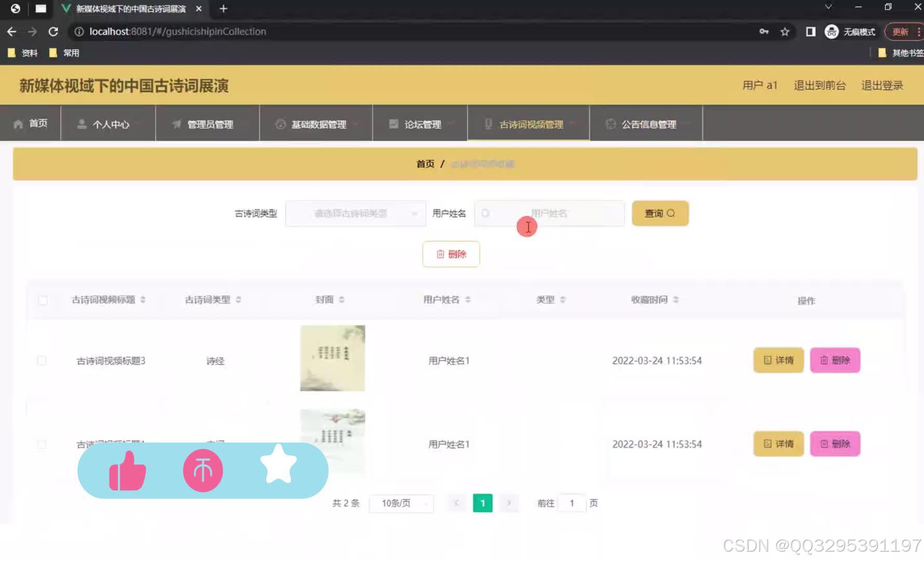This screenshot has height=561, width=924.
Task: Click the 前往 page number input
Action: (572, 503)
